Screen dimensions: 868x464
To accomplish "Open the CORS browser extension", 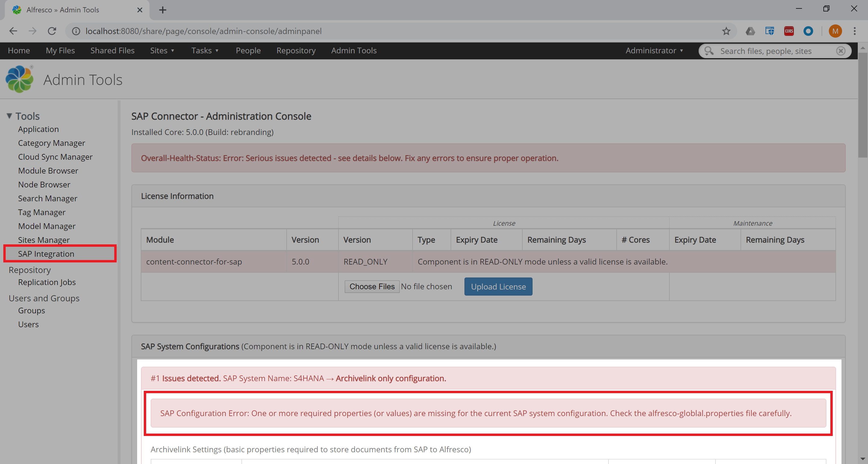I will point(788,31).
